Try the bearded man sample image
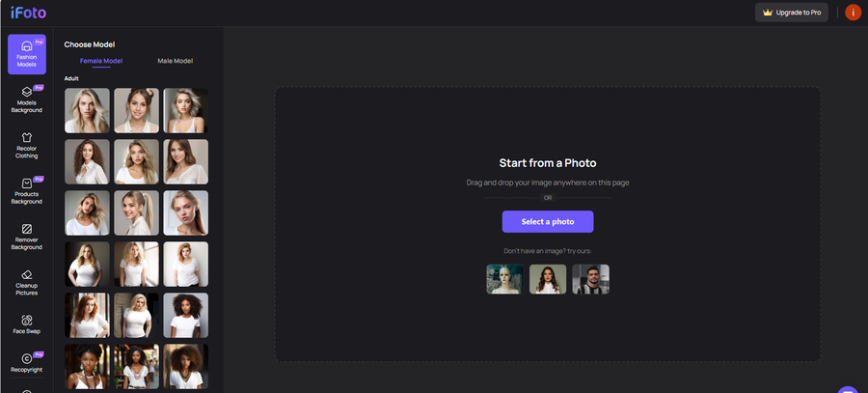Image resolution: width=868 pixels, height=393 pixels. [x=591, y=279]
